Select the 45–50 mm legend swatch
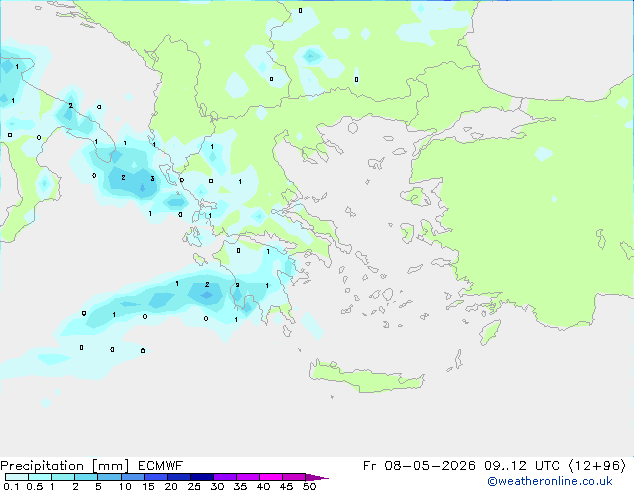Screen dimensions: 634x490 [x=294, y=477]
